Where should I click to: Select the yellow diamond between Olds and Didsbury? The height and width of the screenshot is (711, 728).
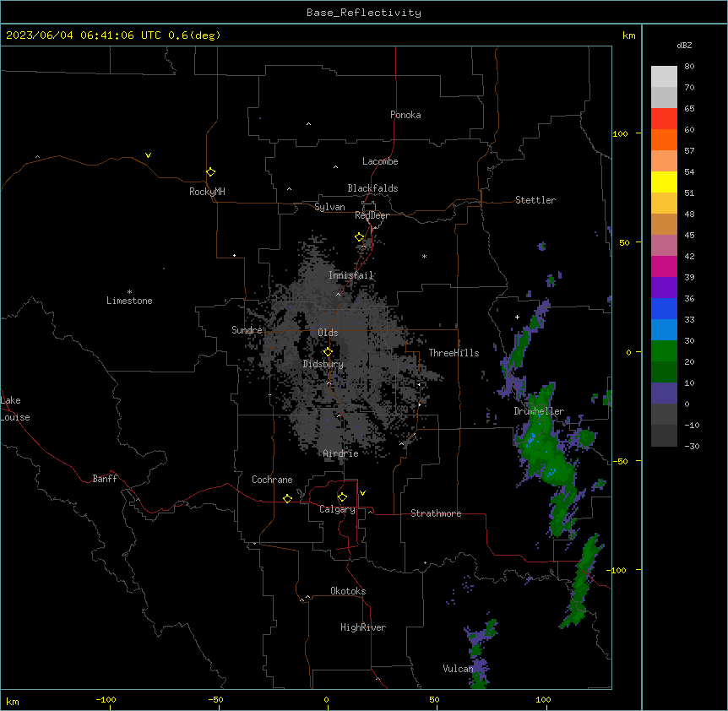click(x=328, y=351)
